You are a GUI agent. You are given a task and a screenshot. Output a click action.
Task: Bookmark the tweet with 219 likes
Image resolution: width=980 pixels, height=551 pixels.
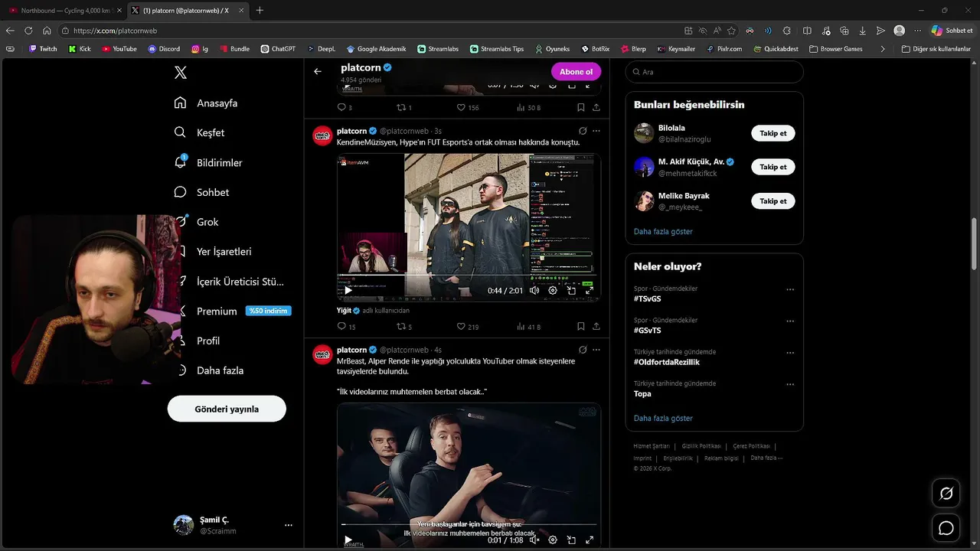click(x=581, y=327)
